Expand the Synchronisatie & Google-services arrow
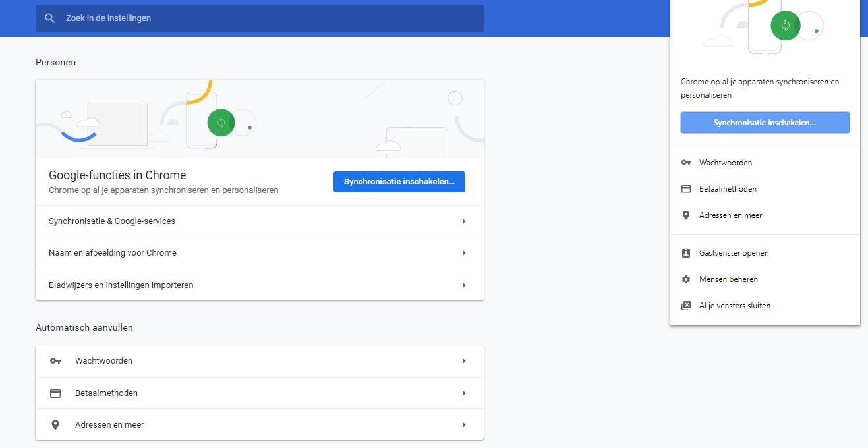868x448 pixels. click(x=464, y=221)
